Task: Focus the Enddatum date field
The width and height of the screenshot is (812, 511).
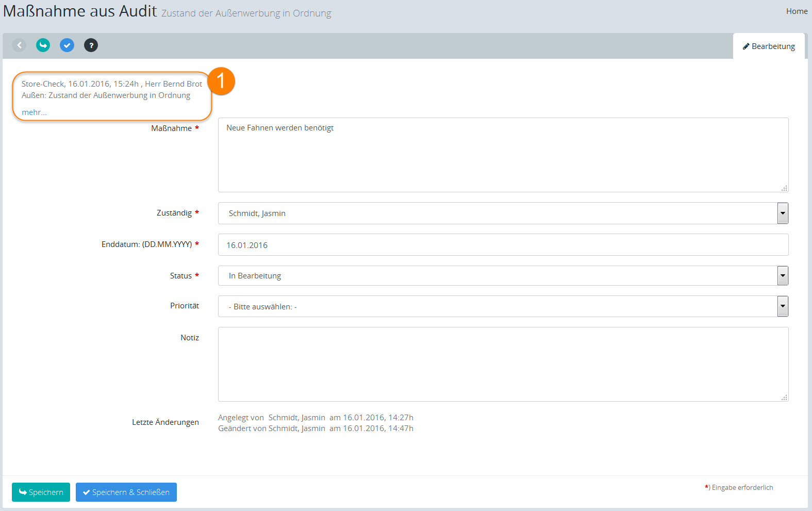Action: 503,245
